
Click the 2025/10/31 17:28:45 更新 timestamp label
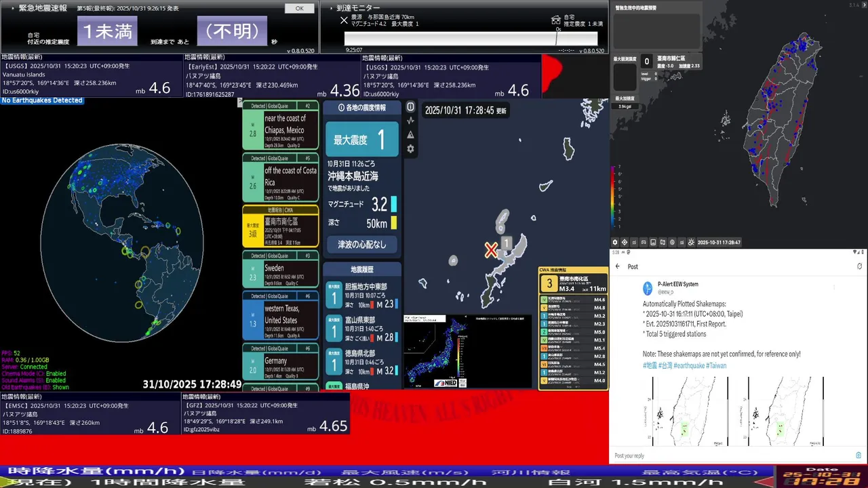pyautogui.click(x=465, y=110)
